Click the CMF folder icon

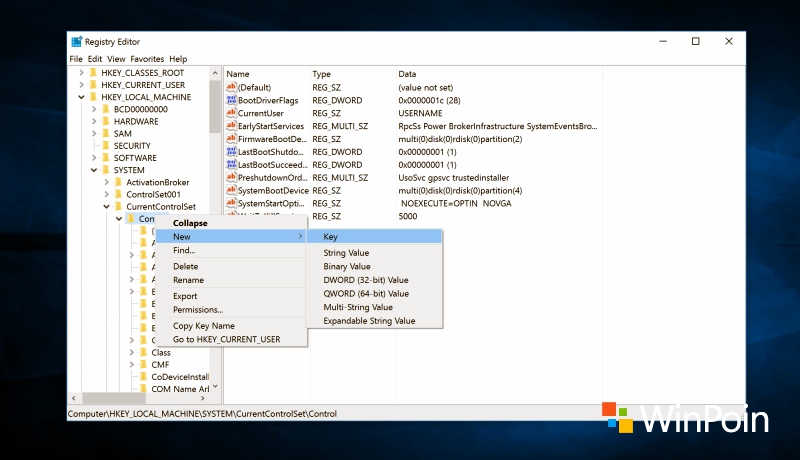(144, 365)
